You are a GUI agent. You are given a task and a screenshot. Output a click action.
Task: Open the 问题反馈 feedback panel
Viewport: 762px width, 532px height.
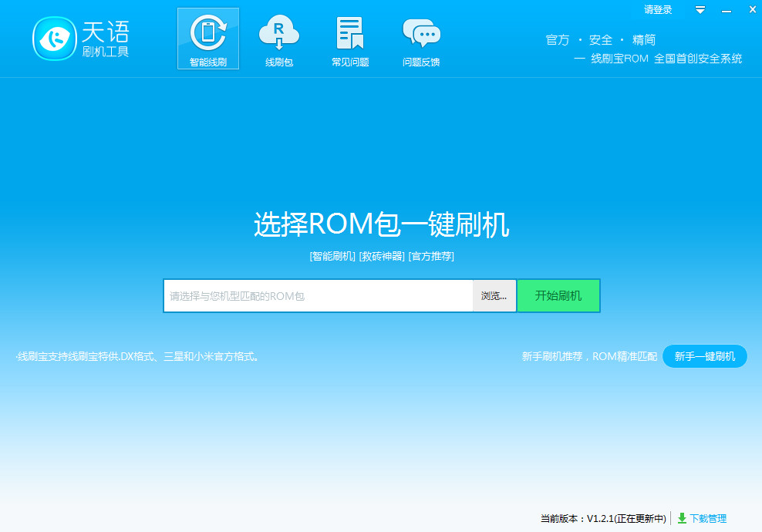click(x=421, y=39)
